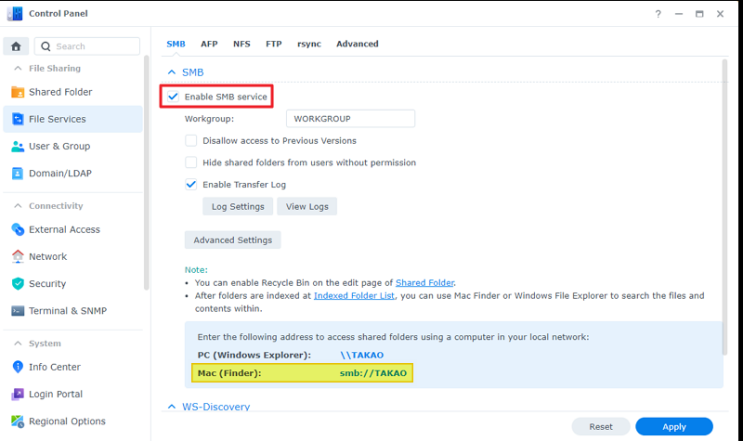Select the rsync tab
743x441 pixels.
(309, 44)
